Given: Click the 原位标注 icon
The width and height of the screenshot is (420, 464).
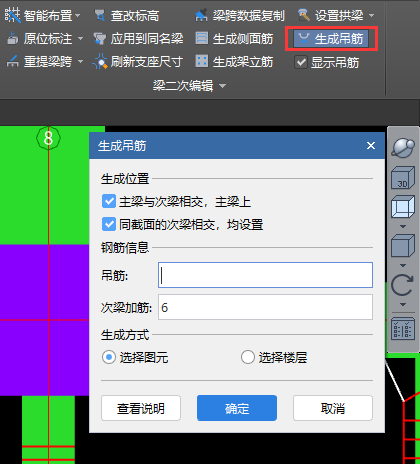Looking at the screenshot, I should (12, 39).
